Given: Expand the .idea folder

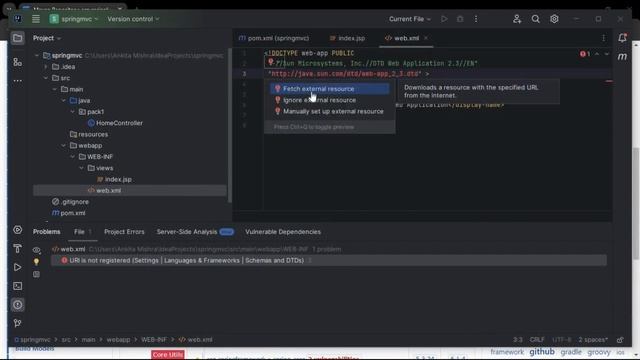Looking at the screenshot, I should (46, 67).
